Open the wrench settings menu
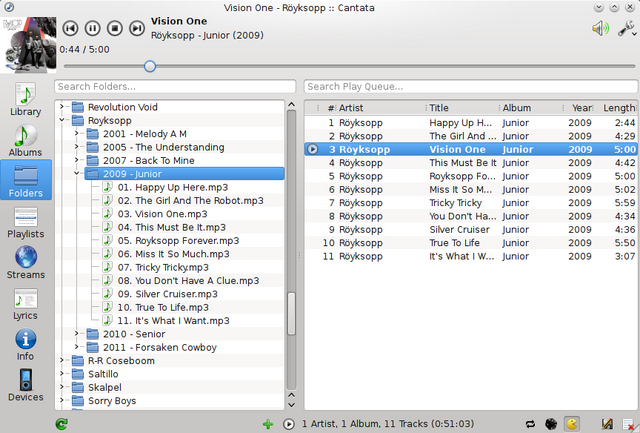Screen dimensions: 640x433 (625, 28)
